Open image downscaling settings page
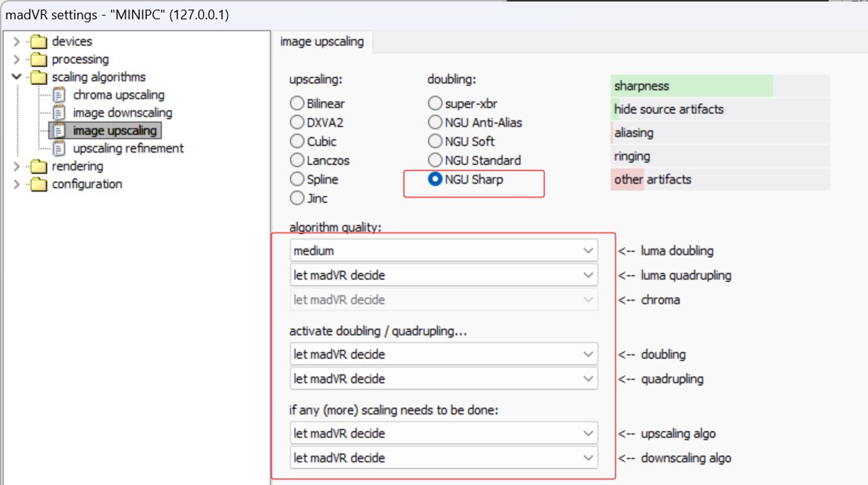The image size is (868, 485). point(123,113)
